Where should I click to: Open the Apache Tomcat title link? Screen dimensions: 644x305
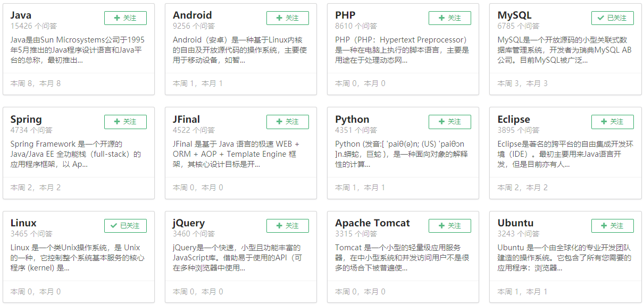[372, 223]
